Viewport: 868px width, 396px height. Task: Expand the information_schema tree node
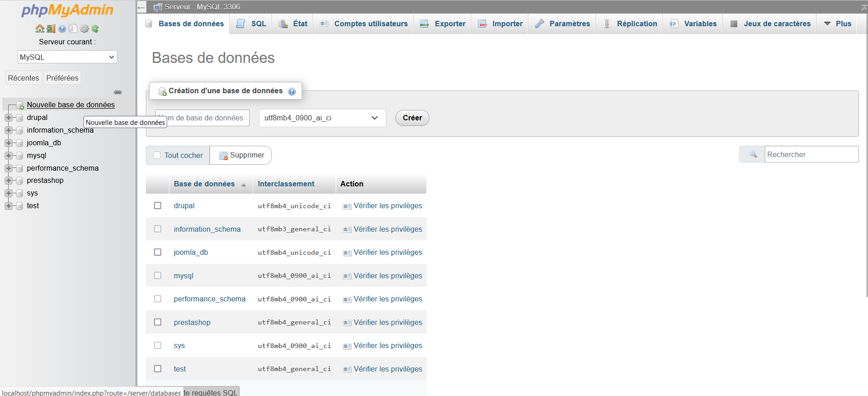click(x=8, y=130)
